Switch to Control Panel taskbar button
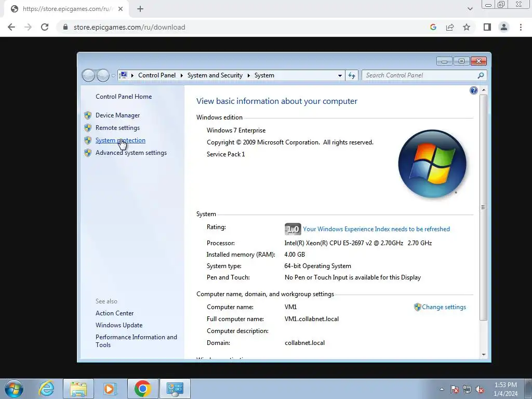 pos(175,389)
